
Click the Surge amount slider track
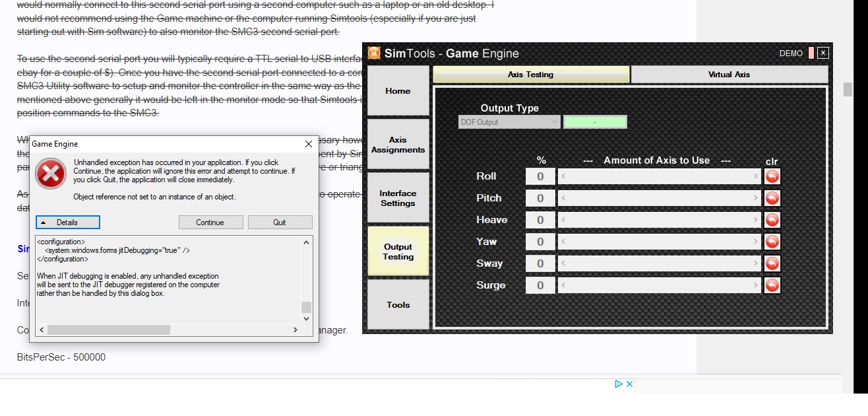[660, 285]
